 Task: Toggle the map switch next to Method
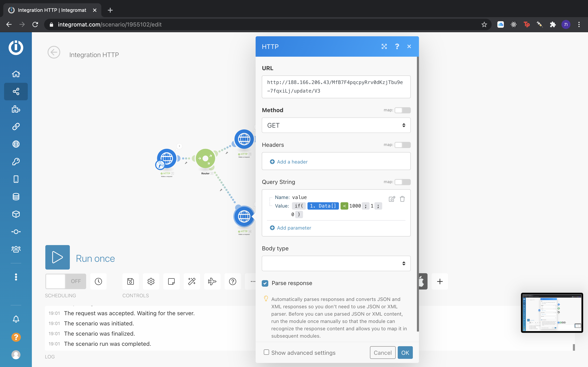pos(402,110)
